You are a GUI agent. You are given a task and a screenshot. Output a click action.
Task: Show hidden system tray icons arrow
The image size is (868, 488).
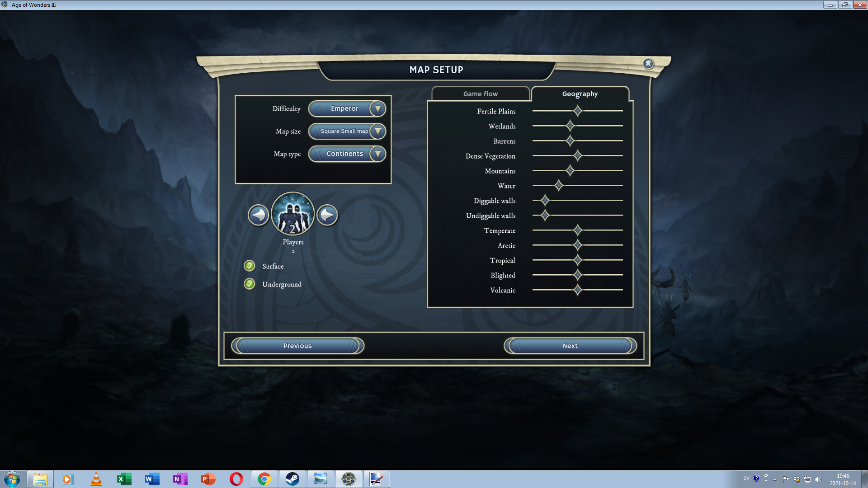pos(775,479)
